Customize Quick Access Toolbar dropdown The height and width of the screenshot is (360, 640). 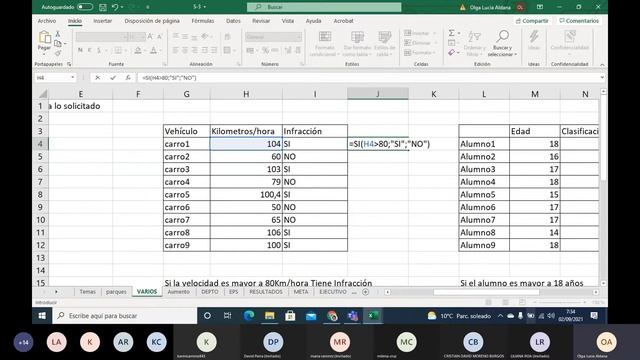(147, 7)
